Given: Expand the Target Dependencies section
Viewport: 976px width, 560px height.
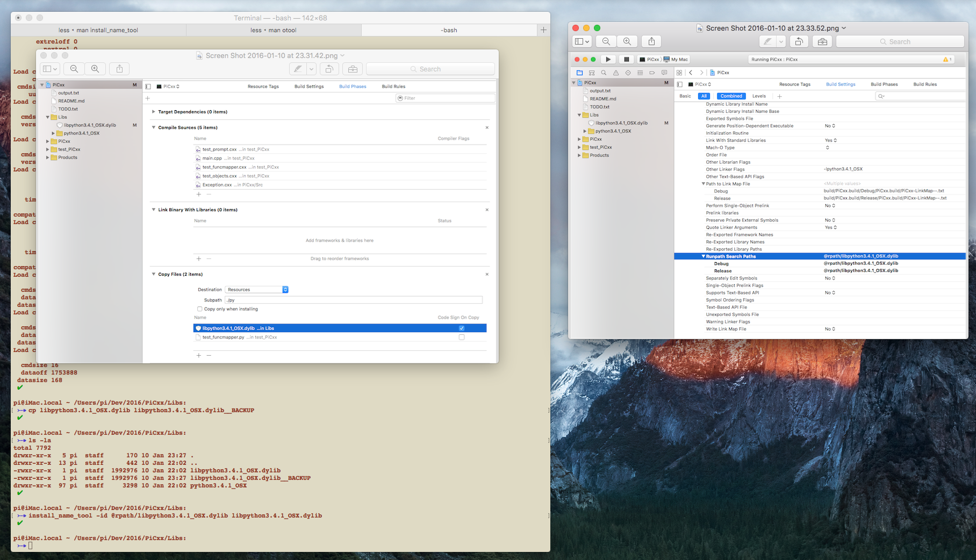Looking at the screenshot, I should click(154, 112).
